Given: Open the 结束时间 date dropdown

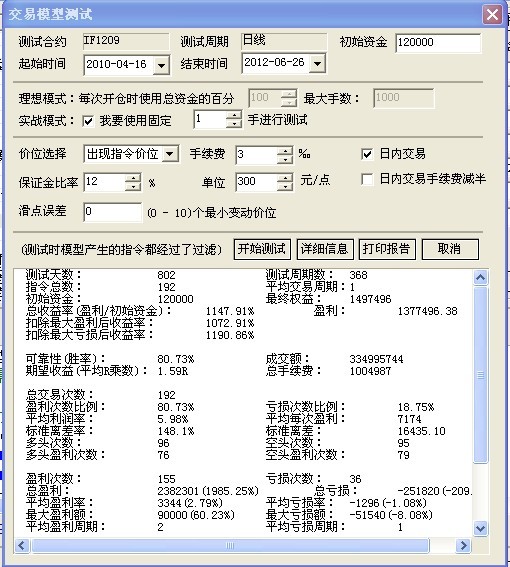Looking at the screenshot, I should 317,64.
